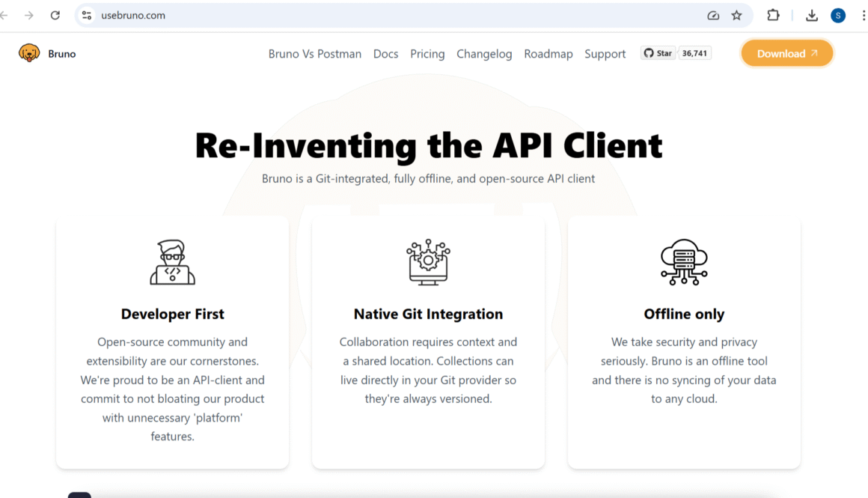Open browser downloads icon
868x498 pixels.
(812, 16)
